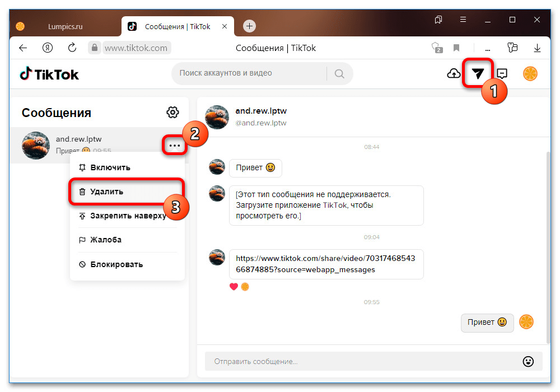Select Закрепить наверху menu entry
The image size is (560, 392).
[128, 216]
